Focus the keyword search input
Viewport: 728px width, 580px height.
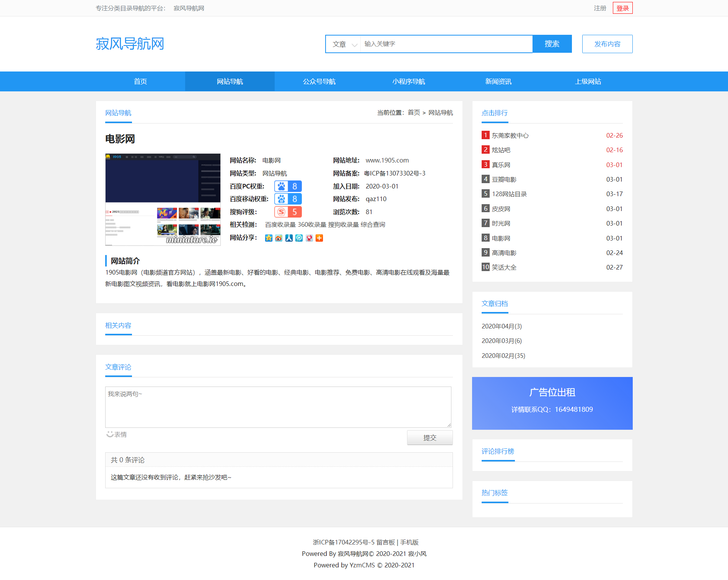[x=446, y=44]
